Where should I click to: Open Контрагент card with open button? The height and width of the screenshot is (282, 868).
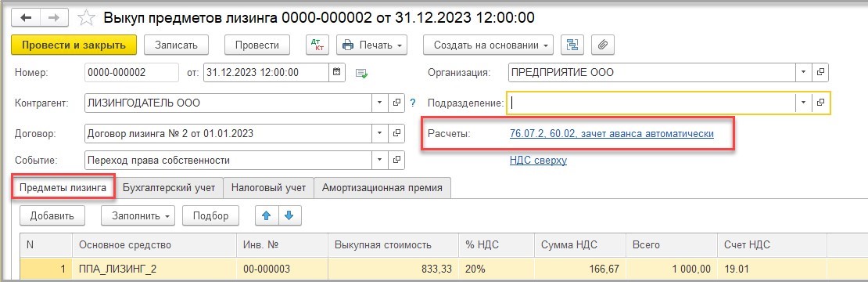pyautogui.click(x=396, y=103)
